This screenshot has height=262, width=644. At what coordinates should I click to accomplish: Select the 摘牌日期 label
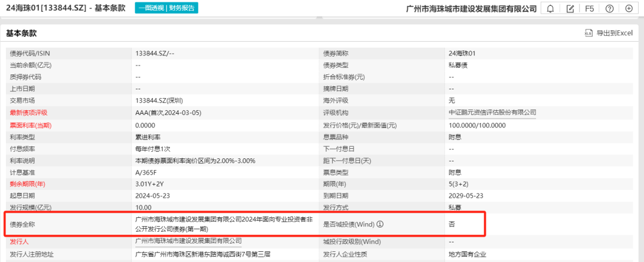click(x=336, y=89)
